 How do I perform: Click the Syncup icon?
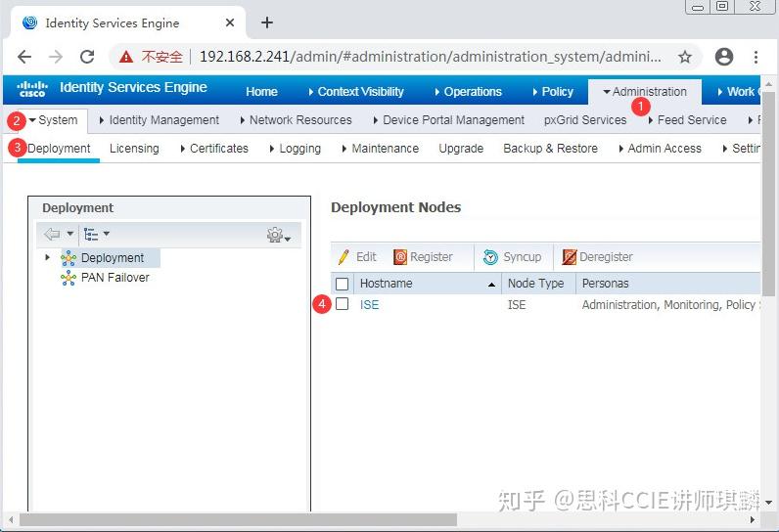click(x=490, y=257)
